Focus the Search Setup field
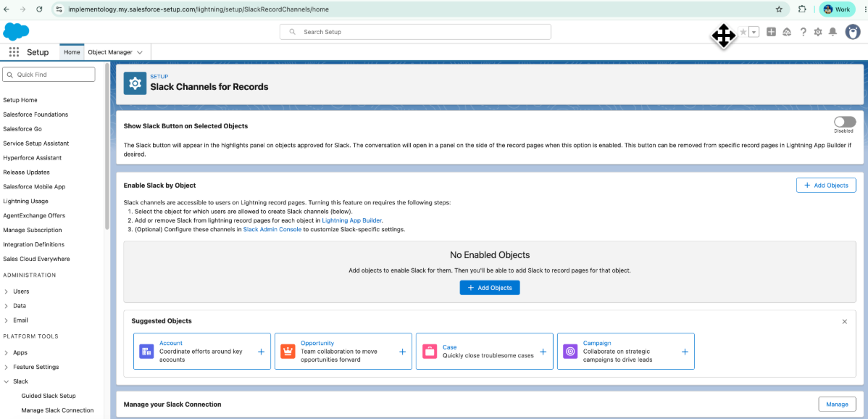Image resolution: width=868 pixels, height=419 pixels. 415,32
